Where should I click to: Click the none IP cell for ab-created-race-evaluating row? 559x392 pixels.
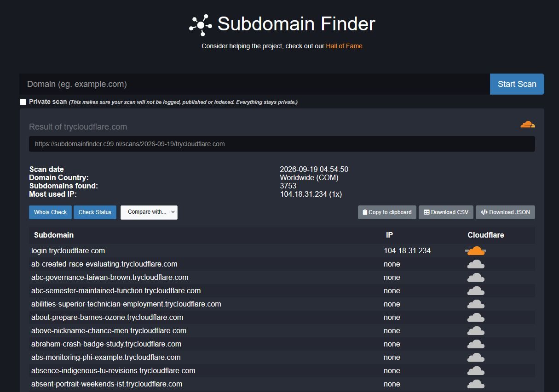tap(392, 264)
